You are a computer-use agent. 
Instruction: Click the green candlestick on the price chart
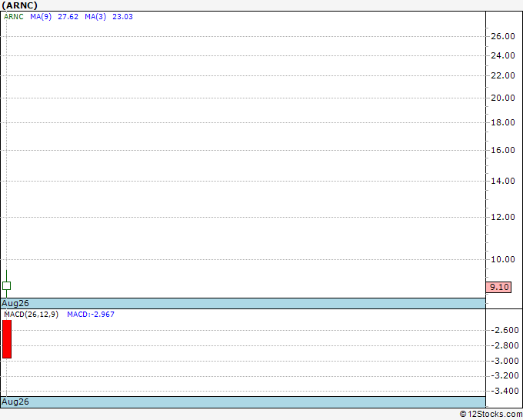[6, 285]
